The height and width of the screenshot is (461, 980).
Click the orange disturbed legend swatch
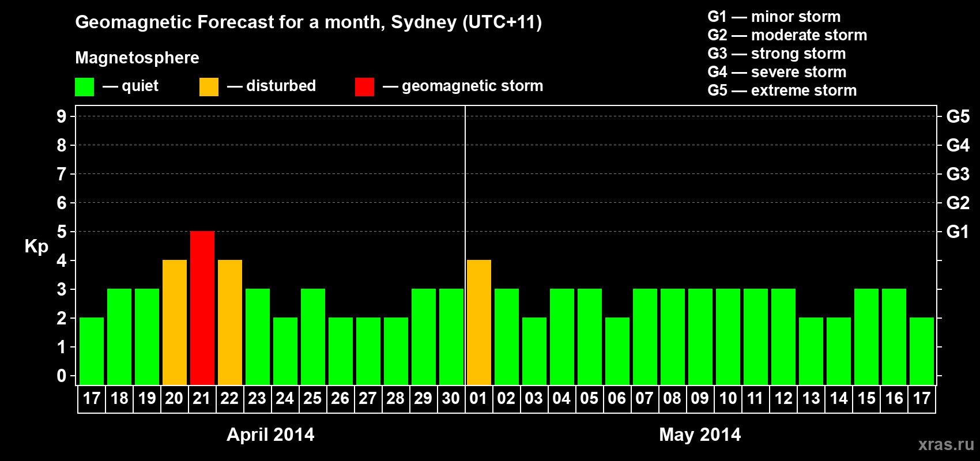click(x=209, y=87)
